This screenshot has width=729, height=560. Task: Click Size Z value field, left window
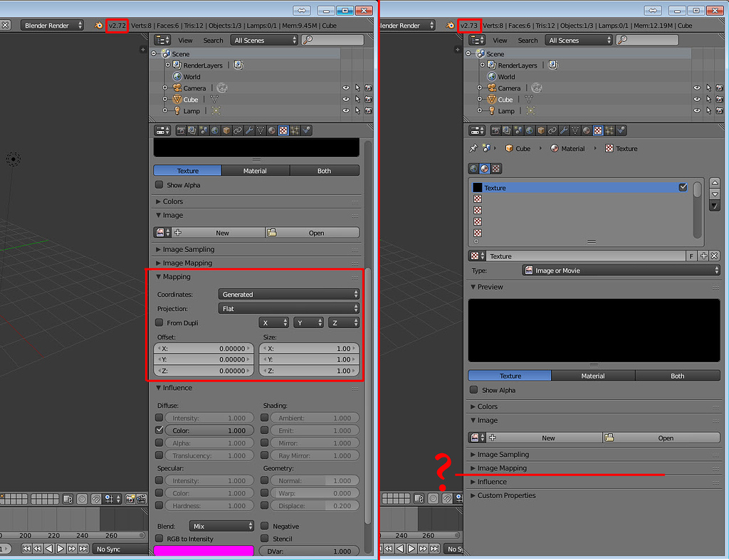[309, 371]
